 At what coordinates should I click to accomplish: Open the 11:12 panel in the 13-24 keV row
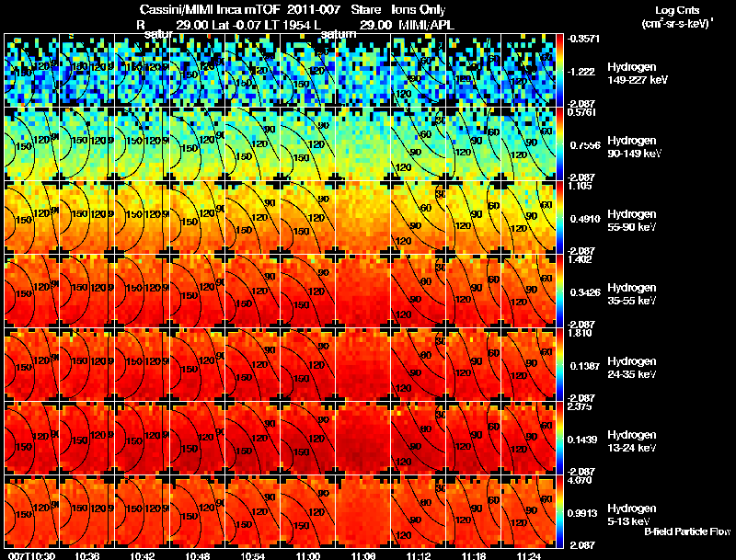click(419, 439)
